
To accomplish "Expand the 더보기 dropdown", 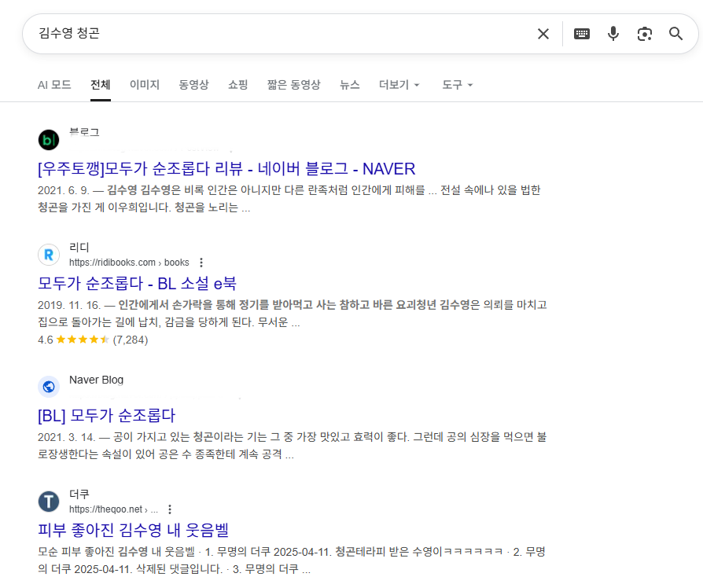I will click(x=399, y=85).
